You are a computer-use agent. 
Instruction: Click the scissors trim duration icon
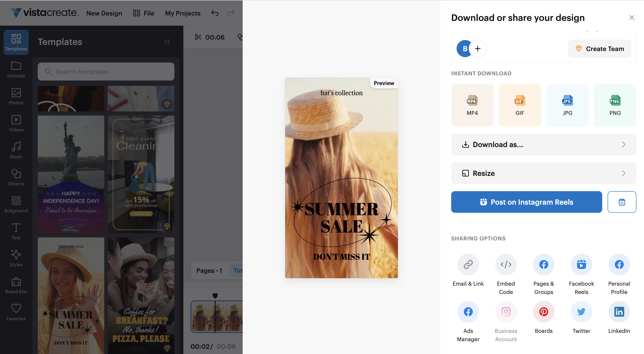click(x=198, y=37)
